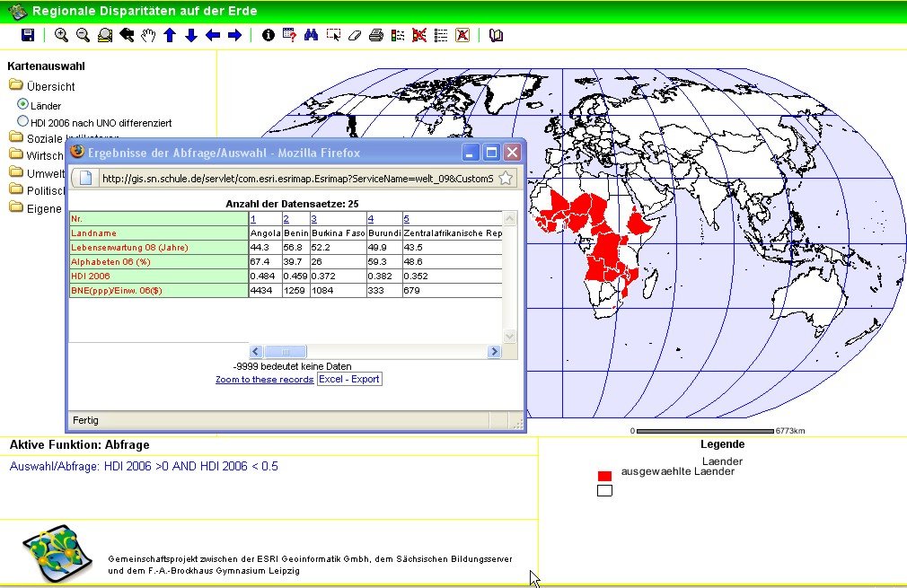
Task: Click the horizontal scrollbar thumb in results table
Action: click(x=286, y=351)
